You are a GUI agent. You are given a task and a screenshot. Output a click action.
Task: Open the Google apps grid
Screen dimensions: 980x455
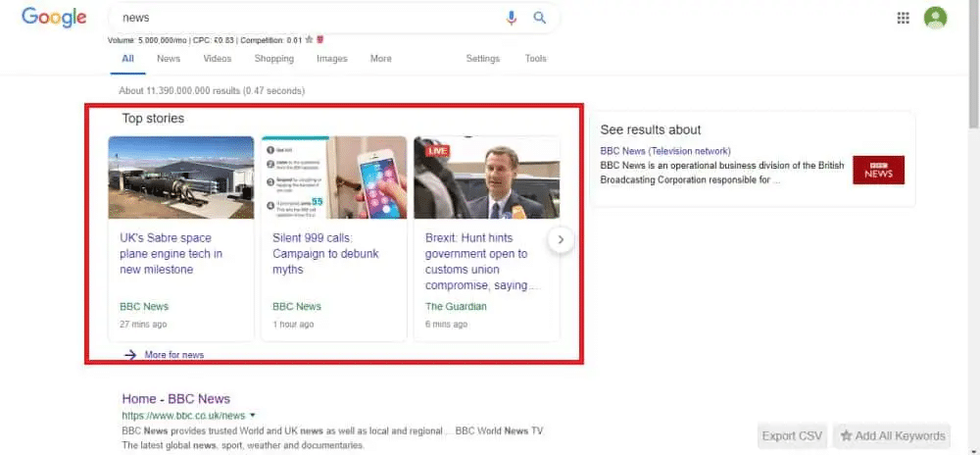(904, 18)
